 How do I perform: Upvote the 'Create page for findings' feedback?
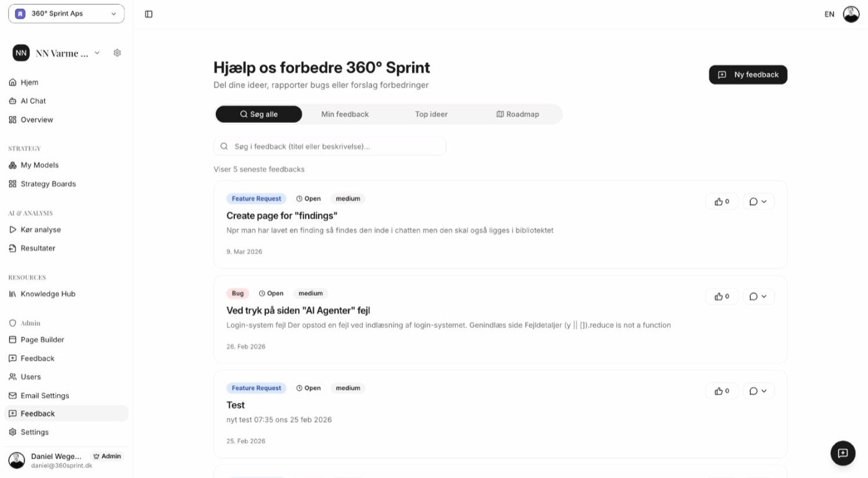coord(721,201)
